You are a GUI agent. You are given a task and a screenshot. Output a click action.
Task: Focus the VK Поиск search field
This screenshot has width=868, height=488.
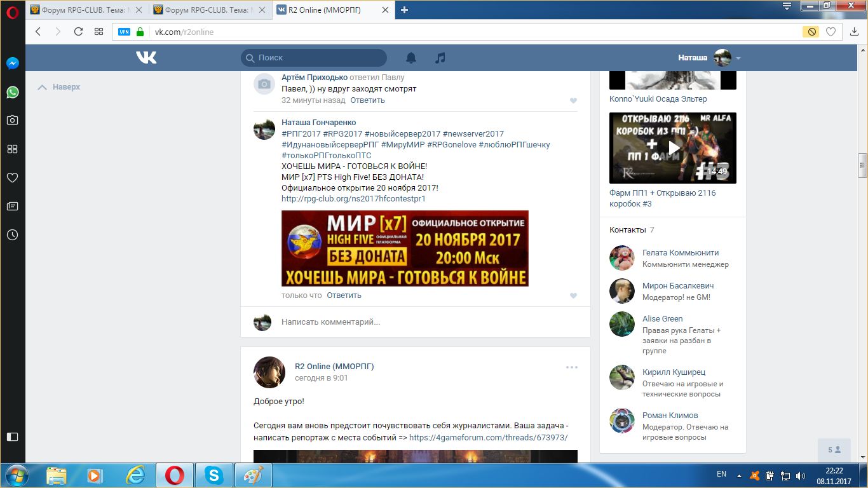point(314,58)
